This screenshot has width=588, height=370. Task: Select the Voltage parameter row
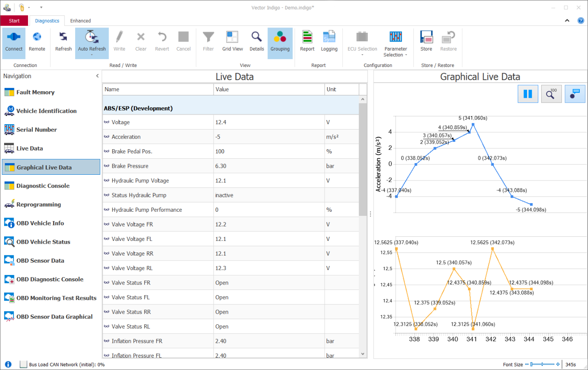pos(231,122)
